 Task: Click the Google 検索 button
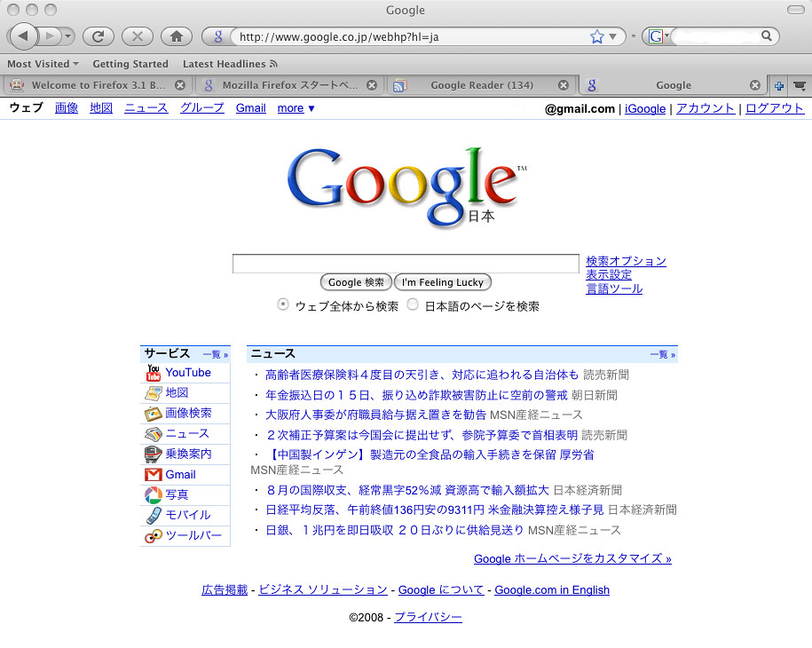[x=356, y=282]
